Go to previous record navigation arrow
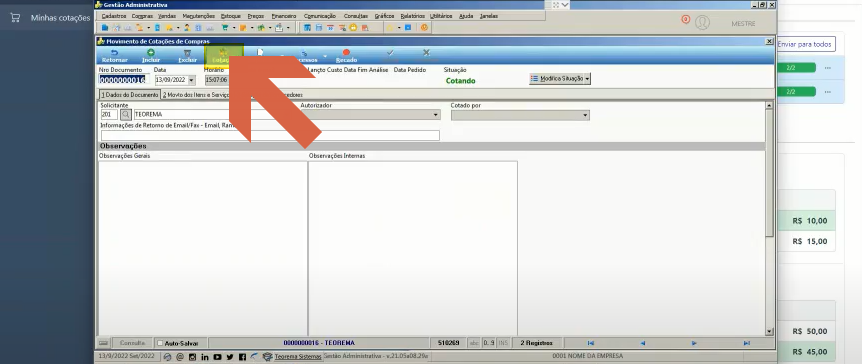This screenshot has height=364, width=862. (643, 343)
